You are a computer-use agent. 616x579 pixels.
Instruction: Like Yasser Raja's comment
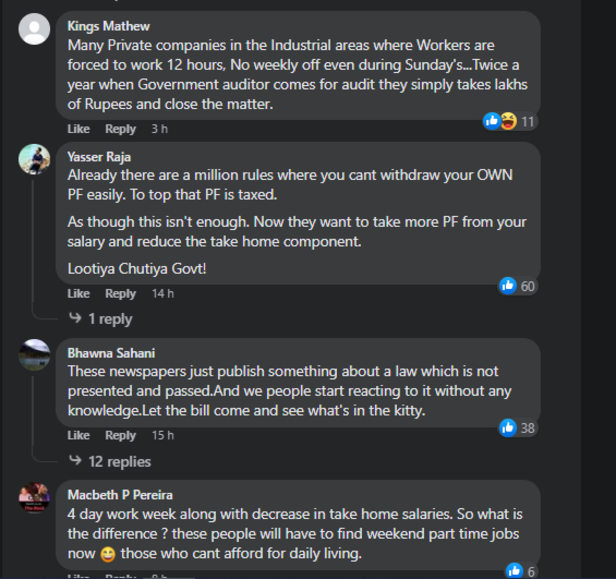click(79, 293)
